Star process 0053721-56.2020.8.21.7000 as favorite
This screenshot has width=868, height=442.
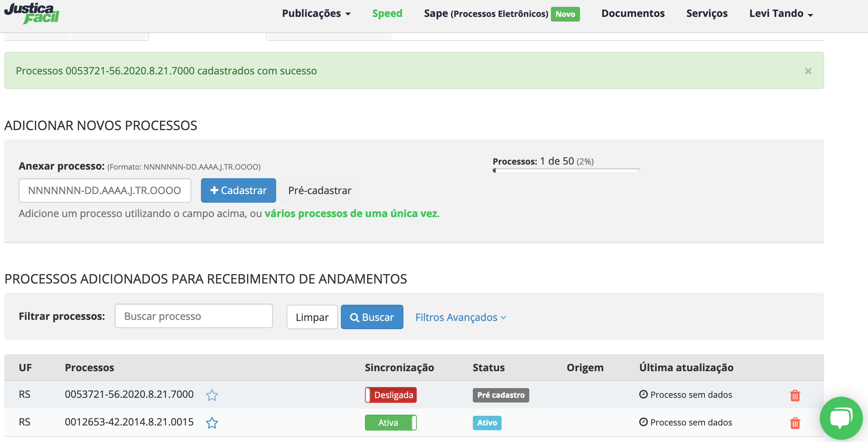(212, 395)
